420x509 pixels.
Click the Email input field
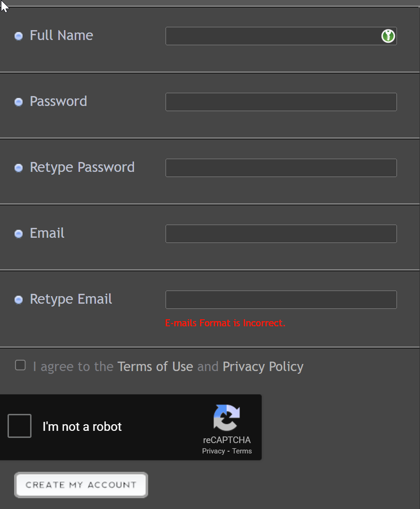pyautogui.click(x=281, y=234)
